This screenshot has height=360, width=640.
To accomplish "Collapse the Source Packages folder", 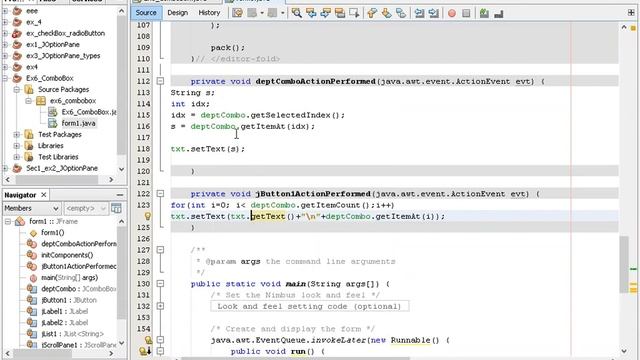I will 17,89.
